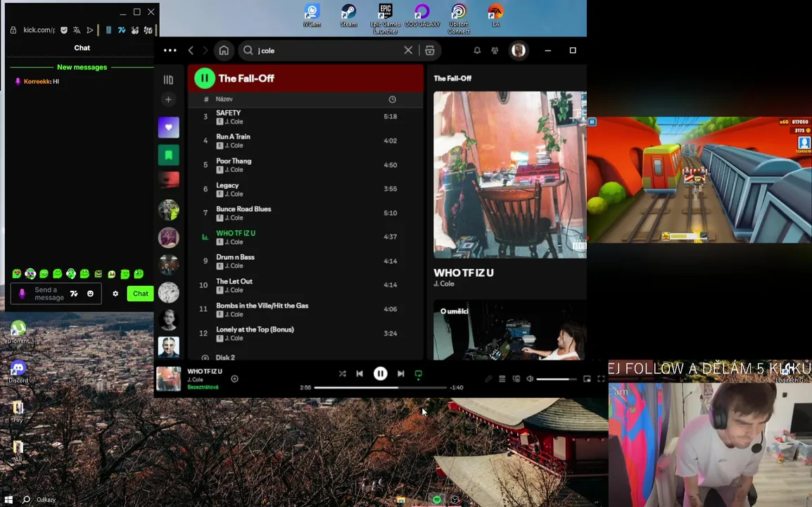Open green bookmark episodes item in sidebar
The width and height of the screenshot is (812, 507).
168,155
